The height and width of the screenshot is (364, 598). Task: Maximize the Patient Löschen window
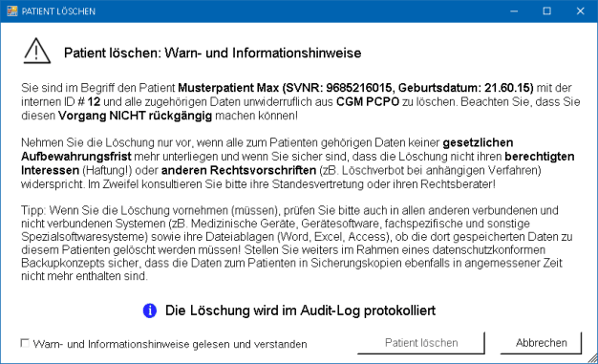(x=547, y=11)
